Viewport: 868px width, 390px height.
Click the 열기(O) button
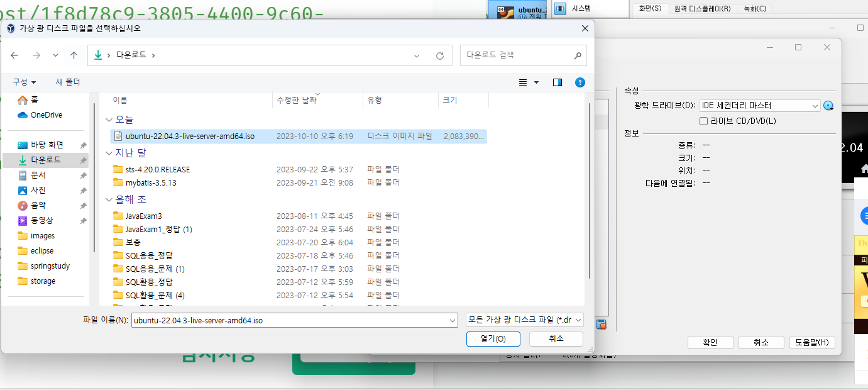(493, 339)
